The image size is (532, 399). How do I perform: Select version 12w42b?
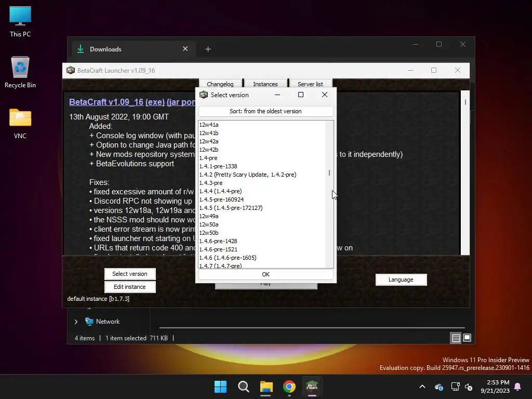pyautogui.click(x=262, y=150)
